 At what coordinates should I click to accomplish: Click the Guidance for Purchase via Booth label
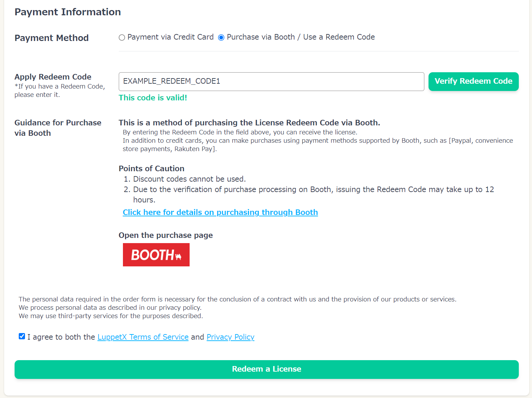tap(58, 128)
